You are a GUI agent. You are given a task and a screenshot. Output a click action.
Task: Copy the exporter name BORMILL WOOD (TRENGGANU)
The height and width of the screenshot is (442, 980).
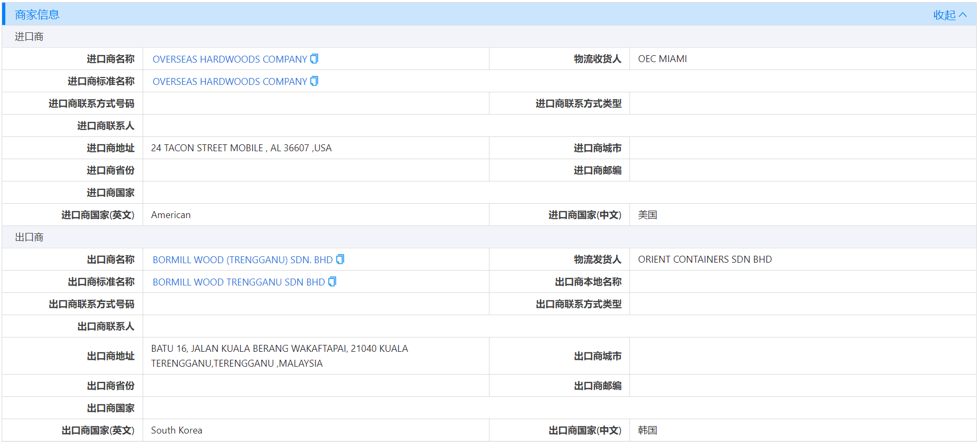(340, 259)
